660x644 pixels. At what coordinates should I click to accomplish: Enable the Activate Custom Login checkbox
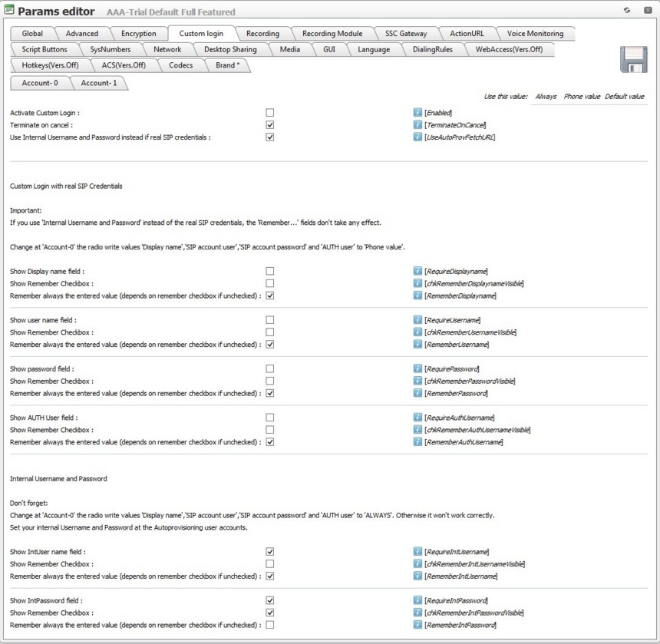coord(270,113)
